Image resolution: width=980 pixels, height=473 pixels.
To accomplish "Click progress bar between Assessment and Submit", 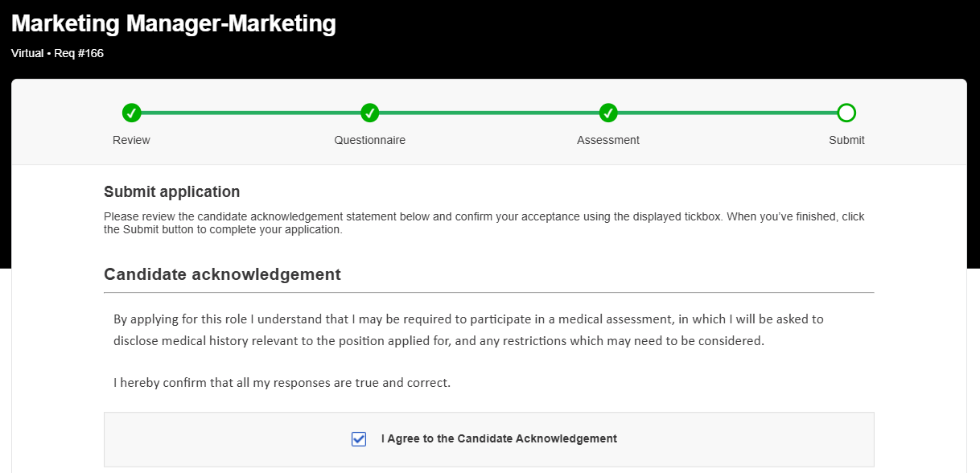I will coord(727,113).
